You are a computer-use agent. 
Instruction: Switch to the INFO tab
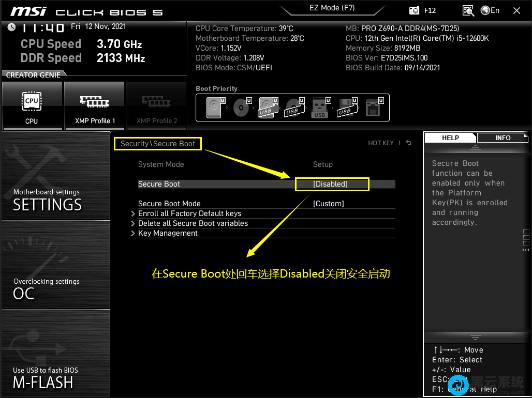(x=502, y=138)
